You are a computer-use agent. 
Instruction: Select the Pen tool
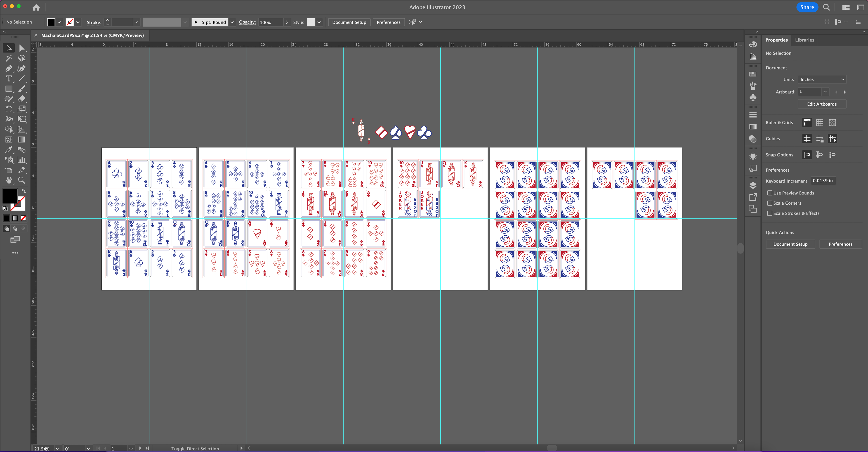point(9,69)
